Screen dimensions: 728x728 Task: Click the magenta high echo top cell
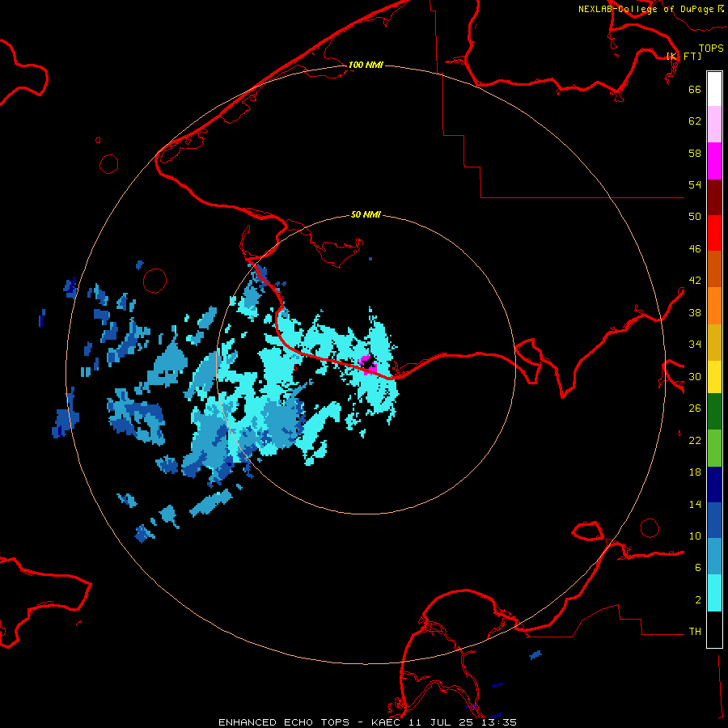point(368,365)
